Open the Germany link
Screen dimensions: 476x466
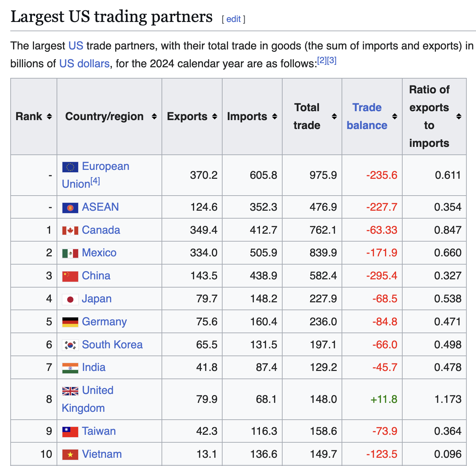[104, 322]
